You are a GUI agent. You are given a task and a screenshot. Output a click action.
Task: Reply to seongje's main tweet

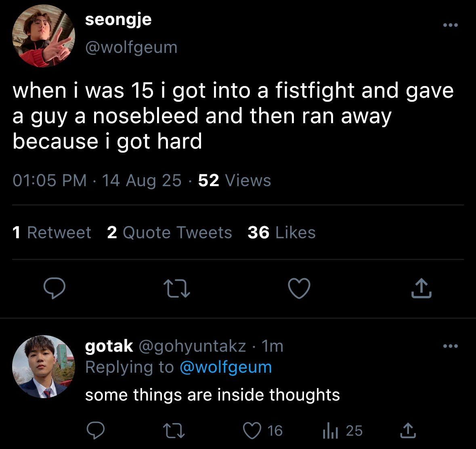(55, 288)
